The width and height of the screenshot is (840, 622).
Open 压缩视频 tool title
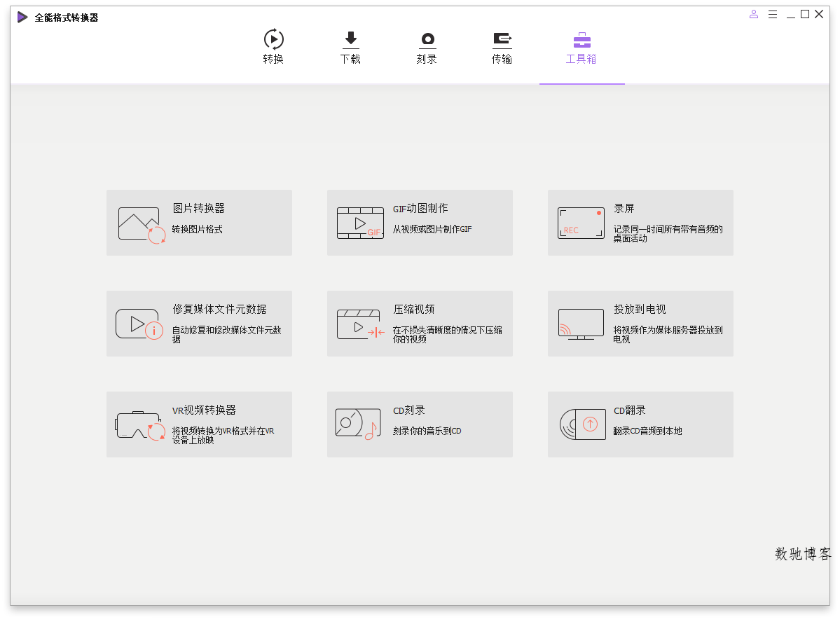(x=414, y=309)
